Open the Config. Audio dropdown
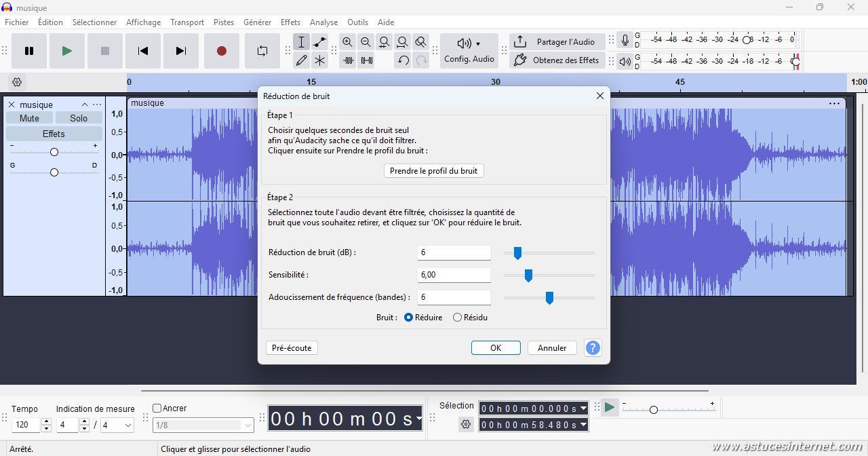The image size is (868, 456). click(x=469, y=51)
